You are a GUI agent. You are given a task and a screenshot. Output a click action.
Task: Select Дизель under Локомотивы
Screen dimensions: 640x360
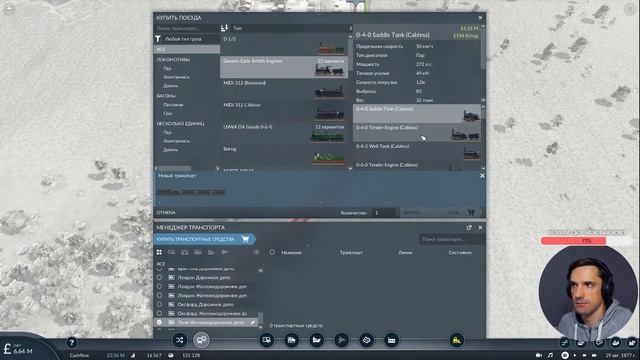(171, 86)
